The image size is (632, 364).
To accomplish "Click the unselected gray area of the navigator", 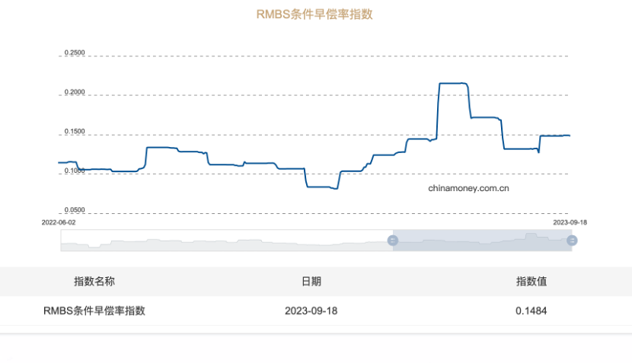I will (x=226, y=240).
